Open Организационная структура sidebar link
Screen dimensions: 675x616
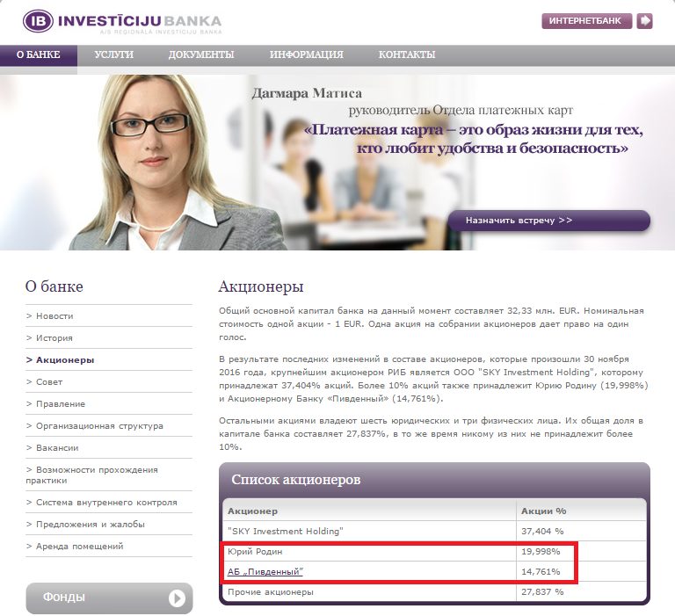pyautogui.click(x=99, y=425)
